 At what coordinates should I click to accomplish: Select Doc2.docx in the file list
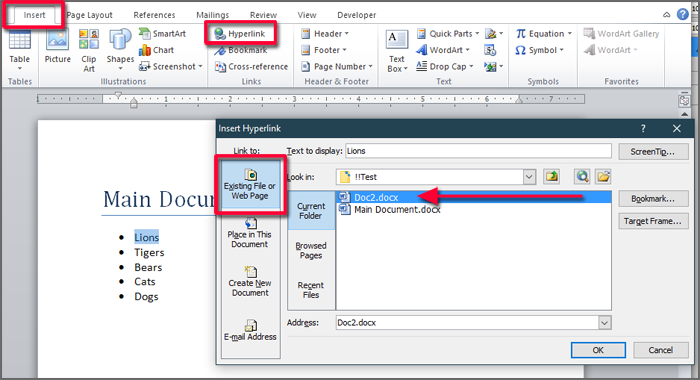(x=474, y=197)
